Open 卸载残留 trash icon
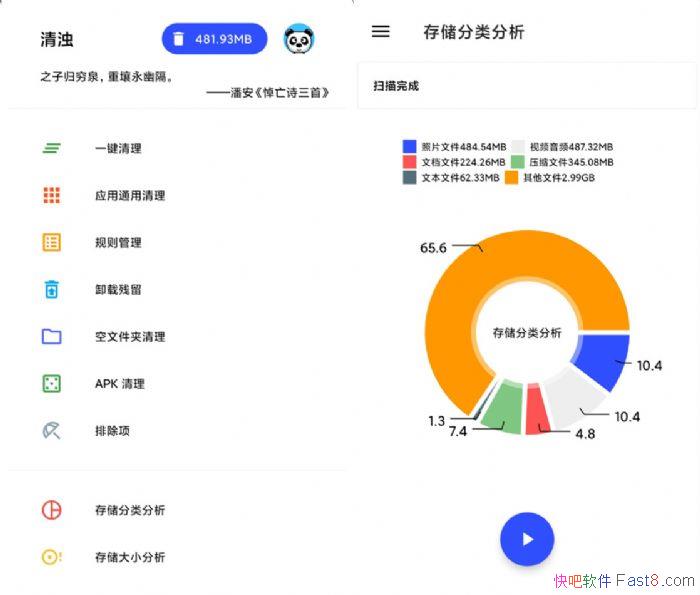The image size is (700, 595). 52,289
